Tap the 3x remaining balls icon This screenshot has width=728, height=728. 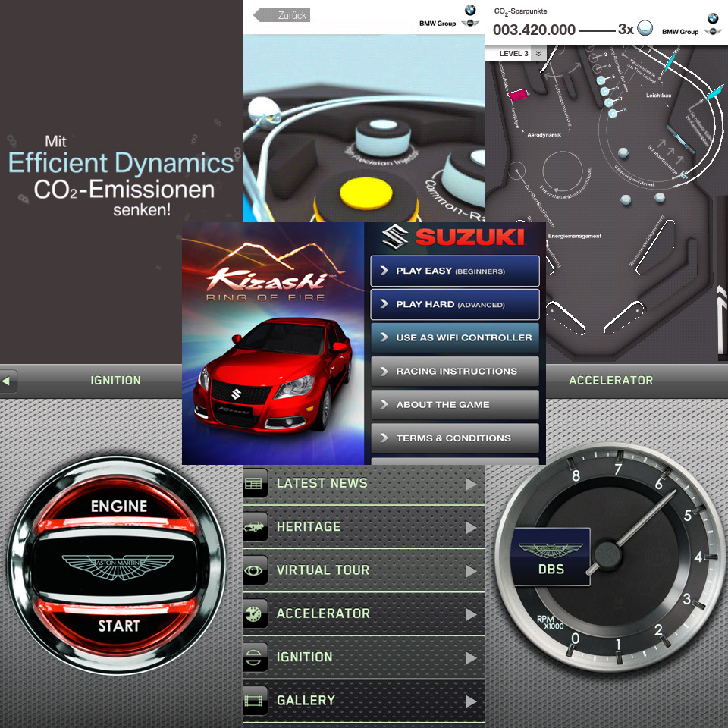tap(645, 28)
